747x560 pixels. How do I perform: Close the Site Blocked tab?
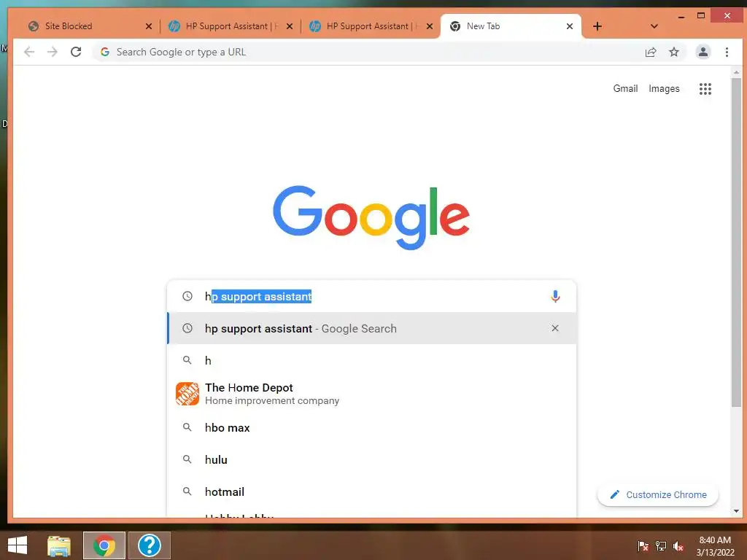149,26
